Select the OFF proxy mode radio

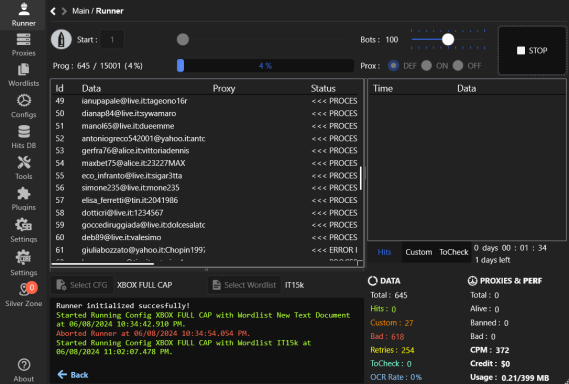point(458,66)
